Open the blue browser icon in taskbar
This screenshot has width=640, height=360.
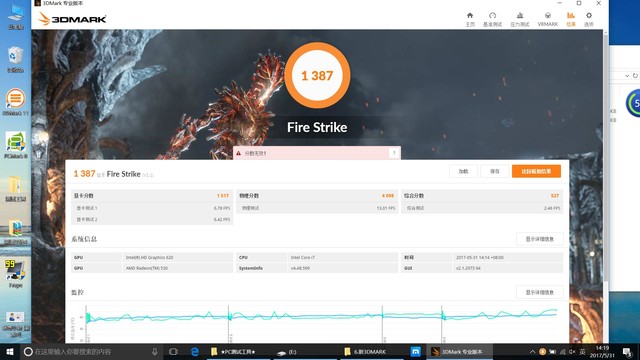click(x=416, y=351)
